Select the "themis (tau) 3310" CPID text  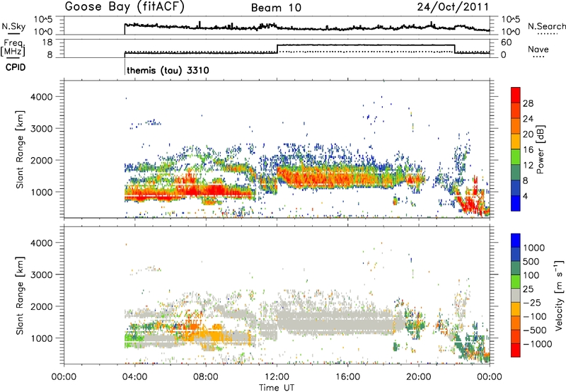point(168,70)
